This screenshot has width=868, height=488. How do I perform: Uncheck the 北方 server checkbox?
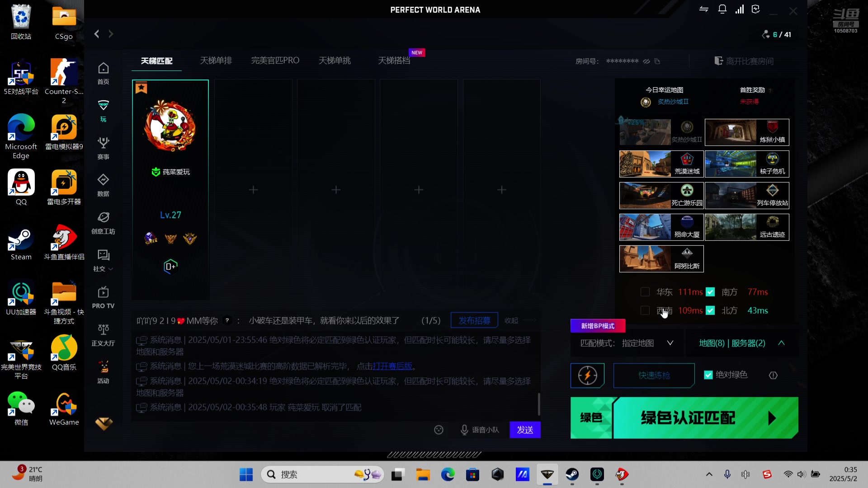click(x=710, y=310)
